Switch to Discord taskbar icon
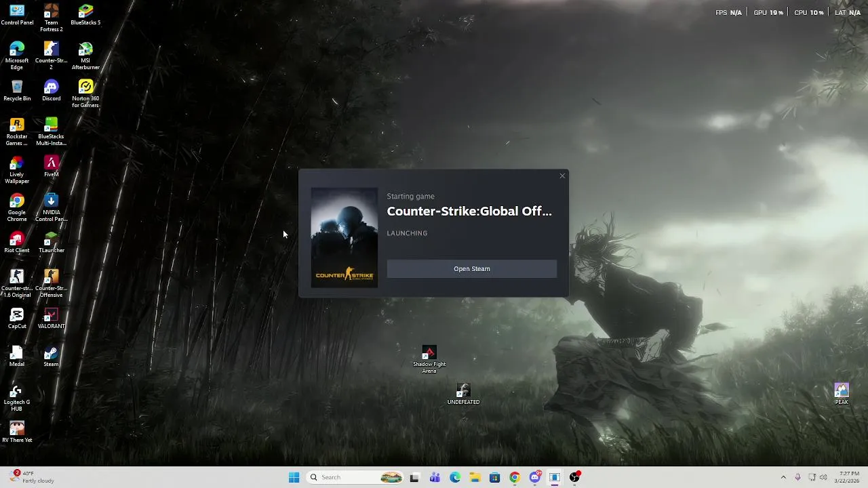Screen dimensions: 868x488 [534, 477]
